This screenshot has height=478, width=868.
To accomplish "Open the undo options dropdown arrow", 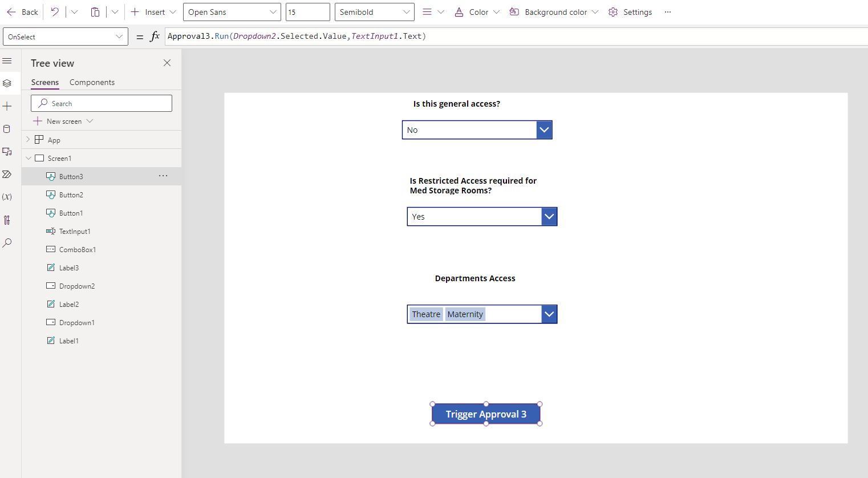I will pyautogui.click(x=74, y=12).
